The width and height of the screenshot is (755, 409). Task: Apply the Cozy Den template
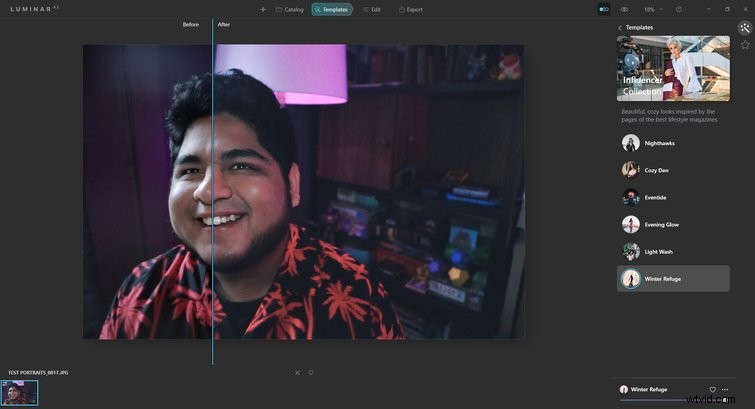point(673,170)
